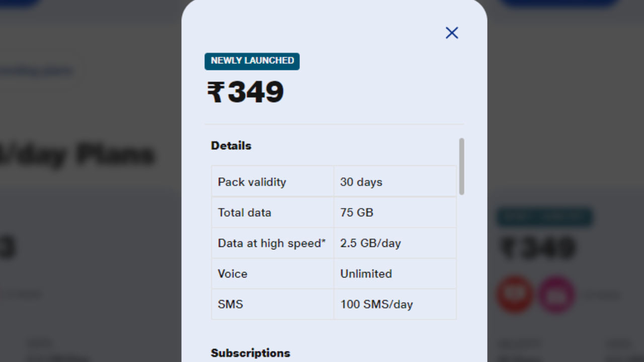Click the scrollbar beside the Details table
The width and height of the screenshot is (644, 362).
[461, 166]
